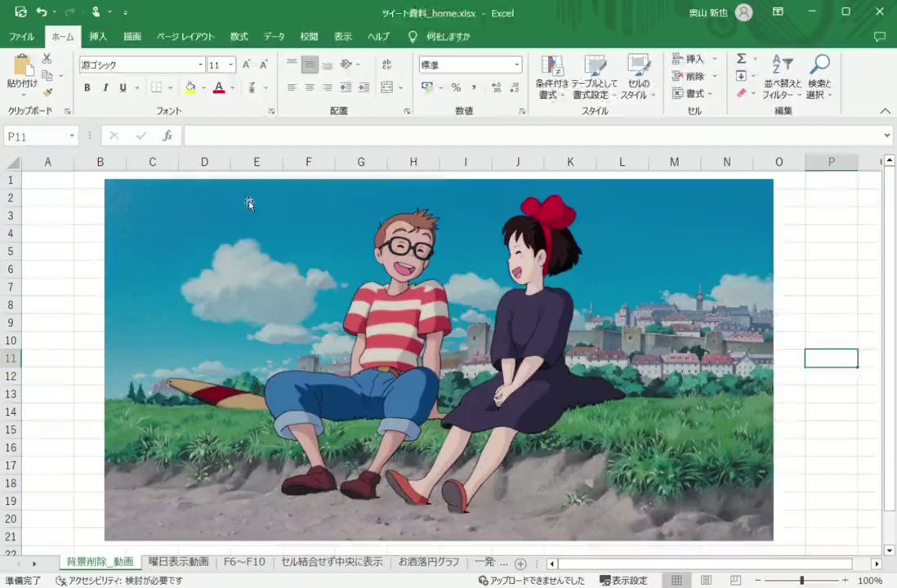The height and width of the screenshot is (588, 897).
Task: Open the font size dropdown showing 11
Action: [x=231, y=65]
